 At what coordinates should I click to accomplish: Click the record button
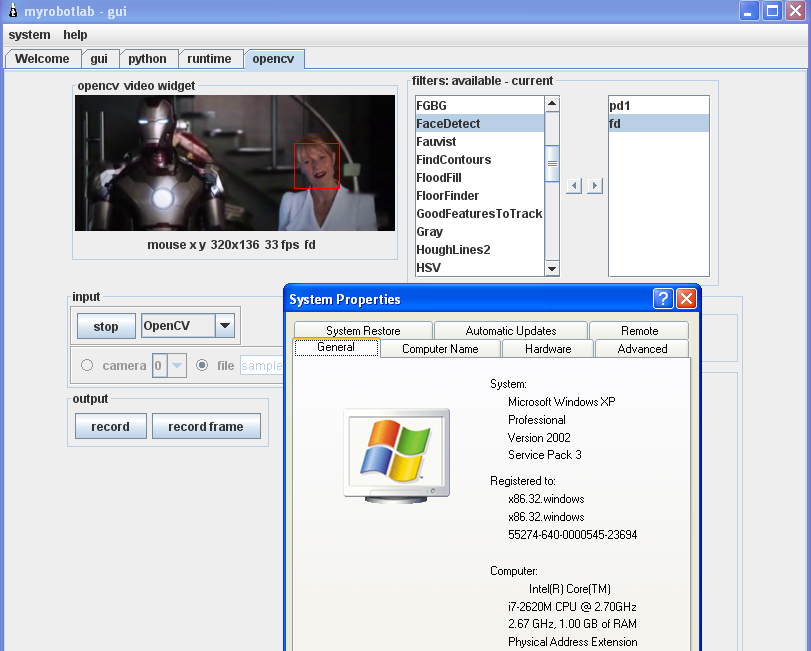(x=111, y=426)
